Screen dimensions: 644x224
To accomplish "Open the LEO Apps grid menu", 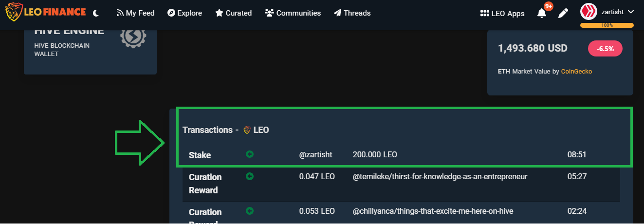I will pos(502,13).
